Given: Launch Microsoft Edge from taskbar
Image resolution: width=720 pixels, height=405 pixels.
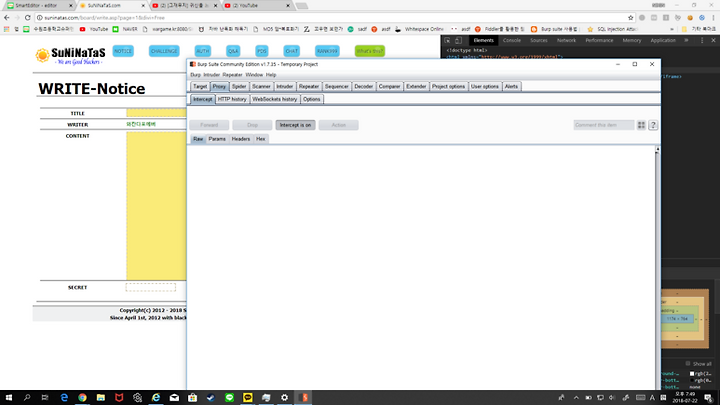Looking at the screenshot, I should 64,398.
